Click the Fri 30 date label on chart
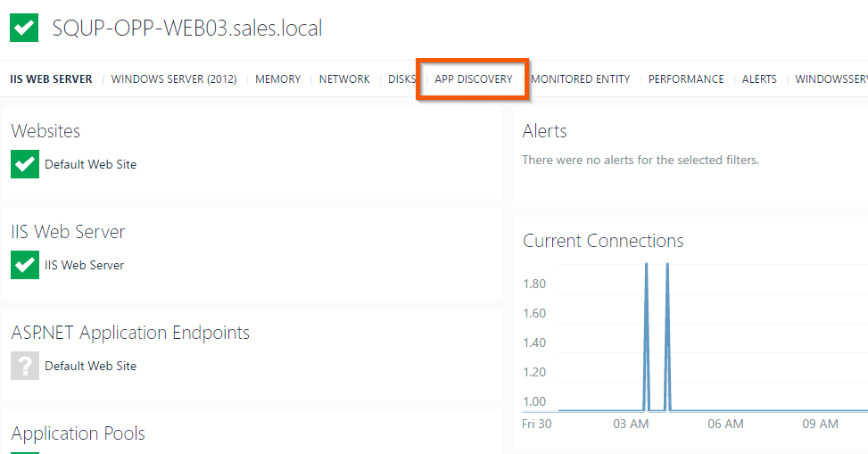868x454 pixels. 536,424
